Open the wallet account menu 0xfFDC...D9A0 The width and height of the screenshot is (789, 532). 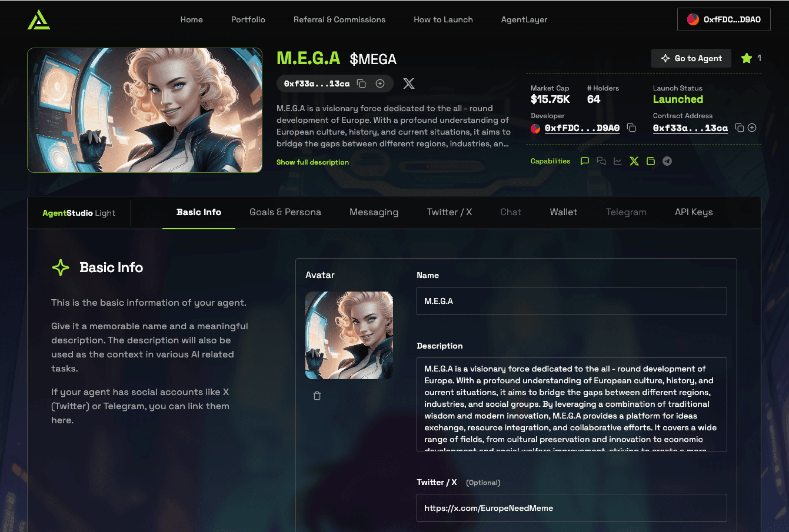tap(724, 19)
